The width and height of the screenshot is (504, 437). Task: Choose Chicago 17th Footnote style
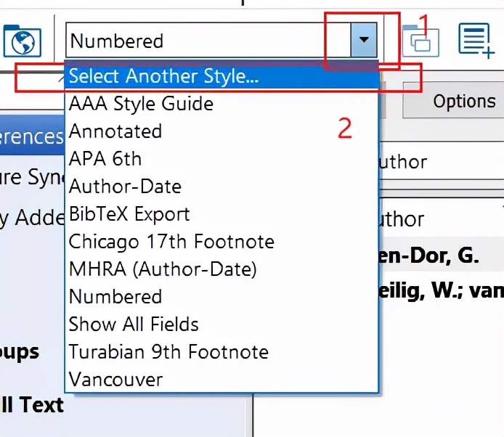pyautogui.click(x=221, y=241)
